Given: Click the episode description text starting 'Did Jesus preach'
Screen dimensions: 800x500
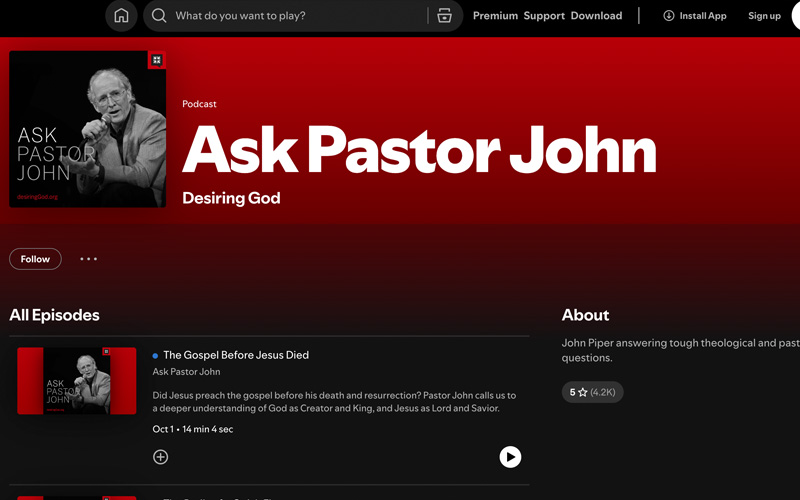Looking at the screenshot, I should coord(334,402).
